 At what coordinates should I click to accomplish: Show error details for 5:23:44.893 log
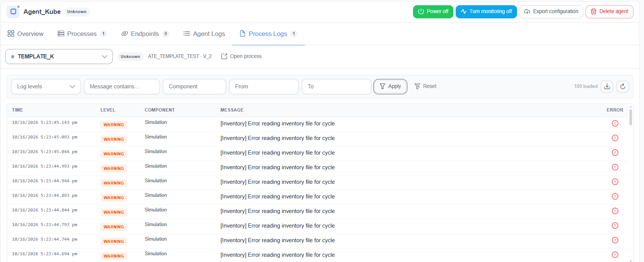615,196
